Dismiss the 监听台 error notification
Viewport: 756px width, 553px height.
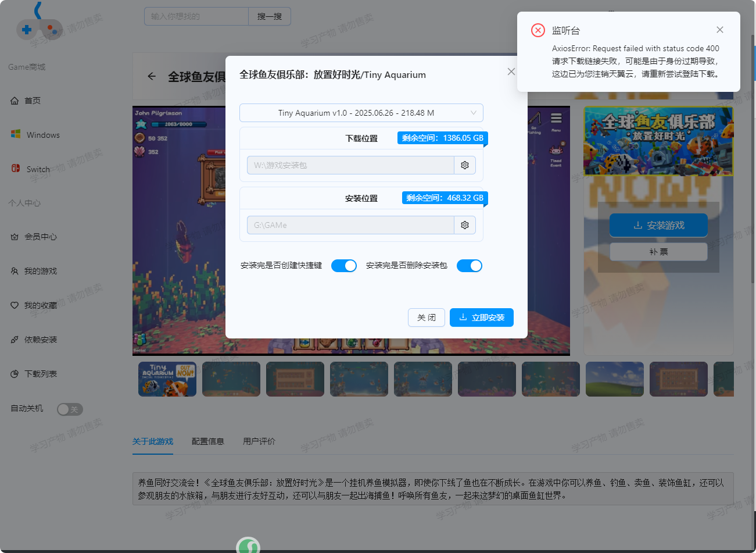click(x=720, y=30)
